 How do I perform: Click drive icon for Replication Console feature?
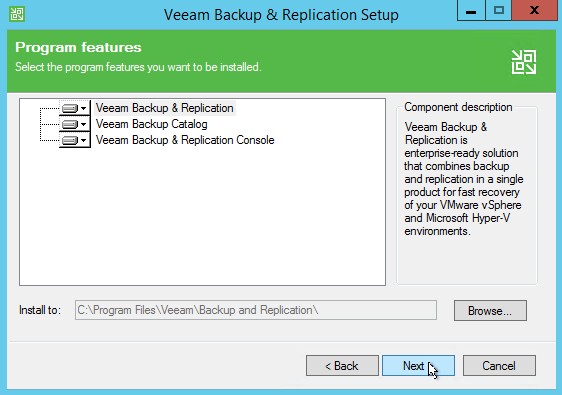[70, 140]
